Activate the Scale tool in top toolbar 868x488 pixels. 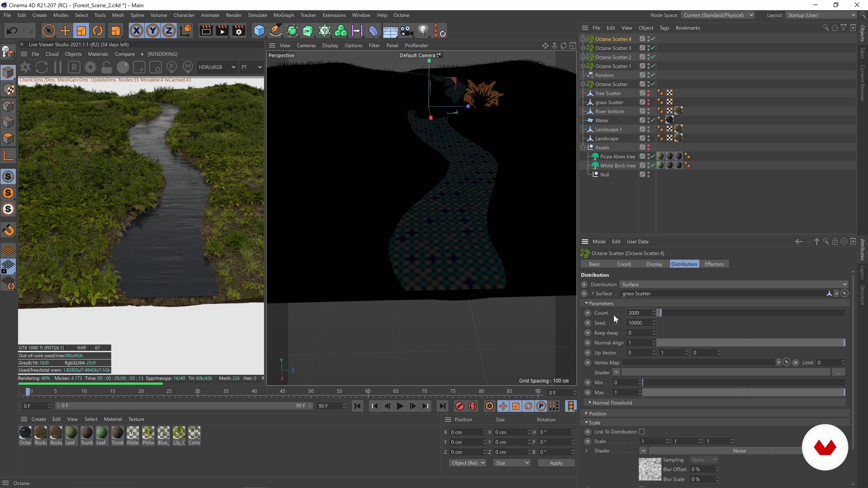coord(81,31)
